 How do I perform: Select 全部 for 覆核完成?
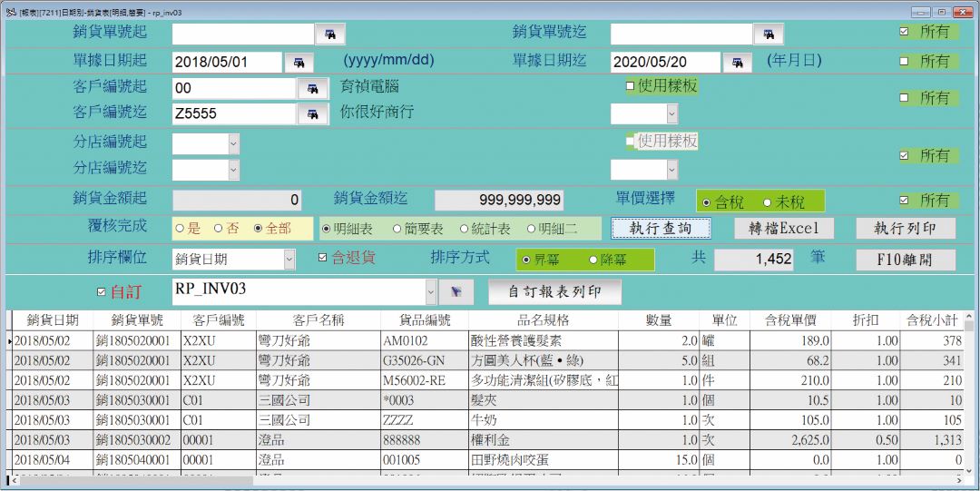point(258,229)
